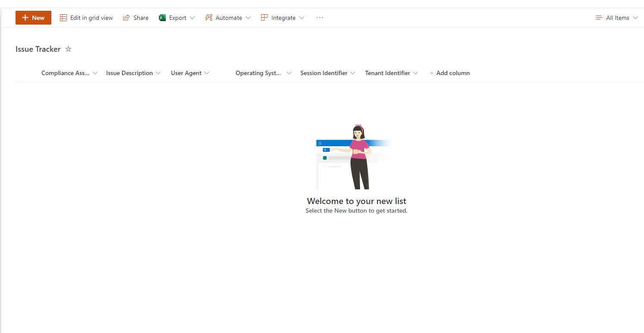This screenshot has width=644, height=333.
Task: Expand the Session Identifier column options
Action: [x=354, y=73]
